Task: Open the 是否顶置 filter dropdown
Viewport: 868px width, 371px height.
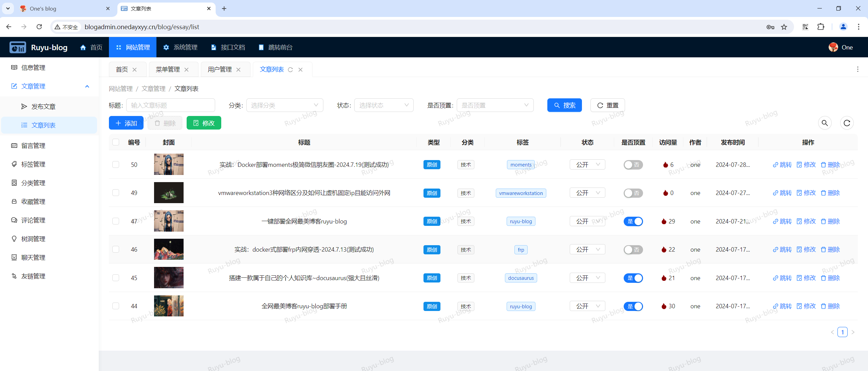Action: pyautogui.click(x=495, y=105)
